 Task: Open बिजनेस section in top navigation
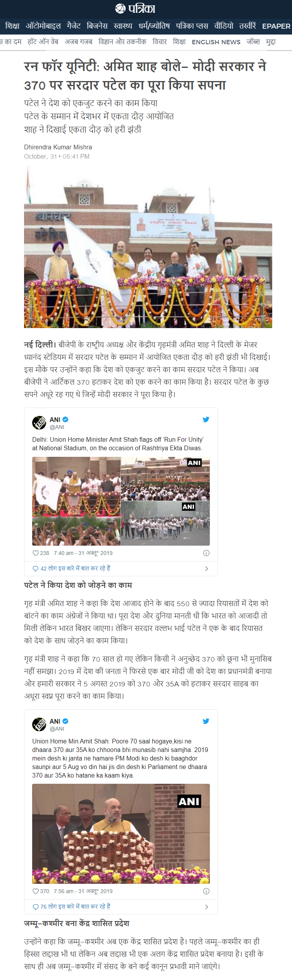click(x=97, y=26)
